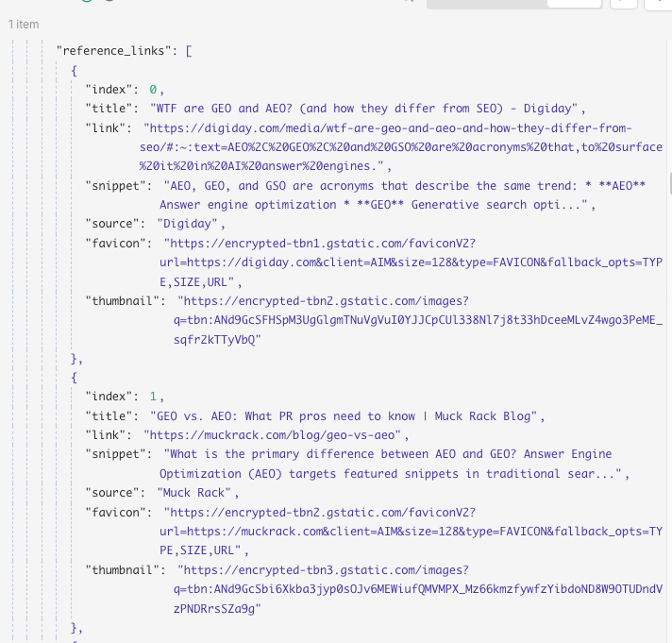672x643 pixels.
Task: Select the "reference_links" key
Action: [x=114, y=51]
